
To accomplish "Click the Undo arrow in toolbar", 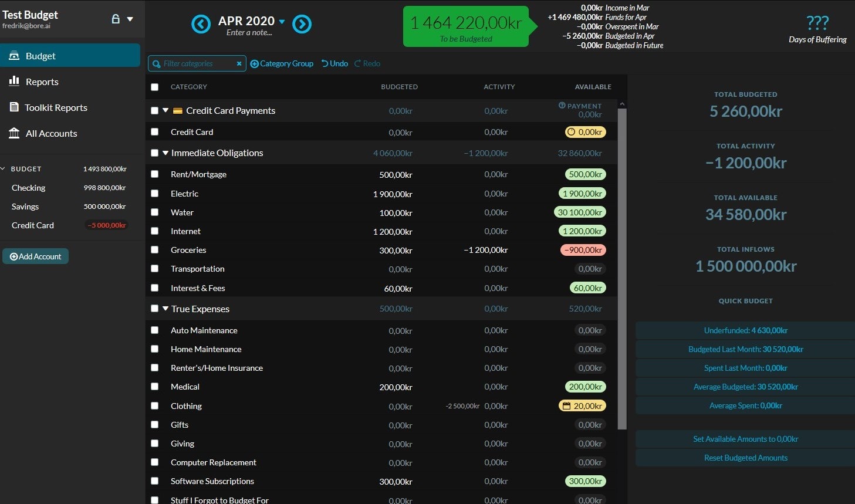I will point(325,63).
